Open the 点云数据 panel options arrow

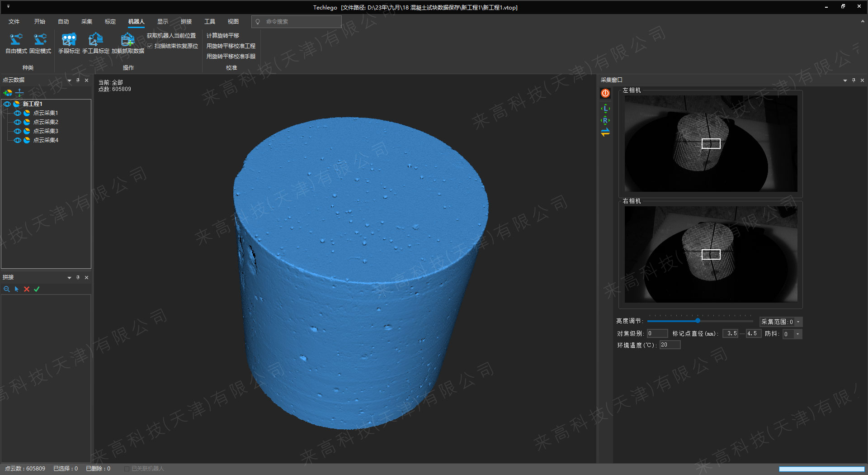click(x=69, y=81)
